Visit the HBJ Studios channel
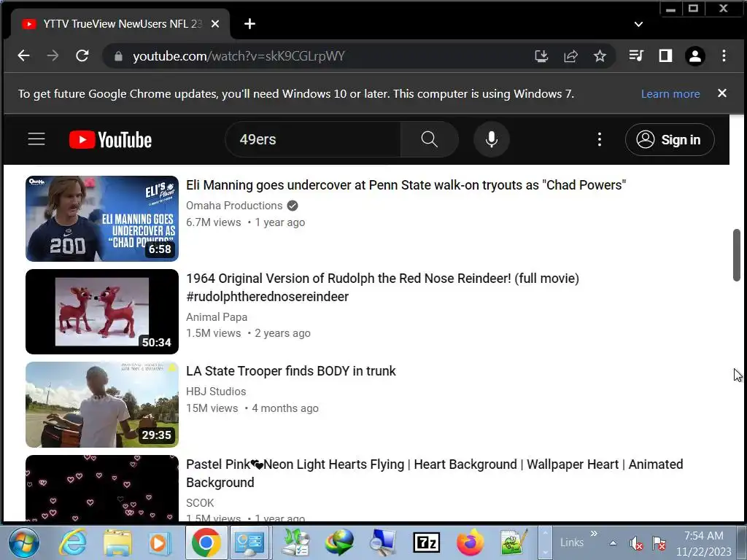 (x=216, y=392)
